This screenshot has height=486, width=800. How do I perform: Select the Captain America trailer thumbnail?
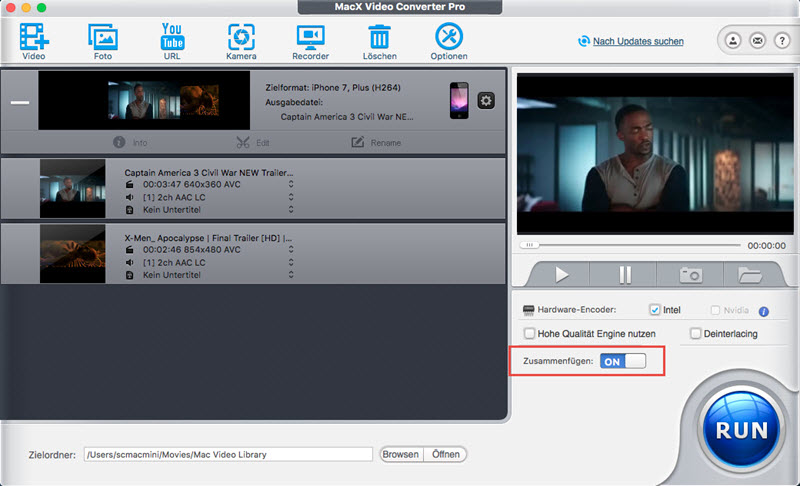[72, 189]
